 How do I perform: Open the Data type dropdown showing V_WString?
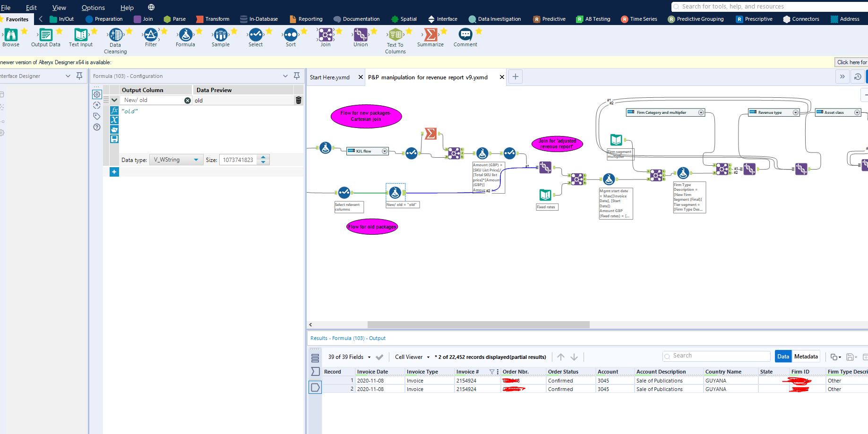(176, 160)
